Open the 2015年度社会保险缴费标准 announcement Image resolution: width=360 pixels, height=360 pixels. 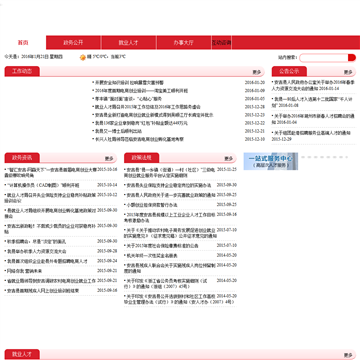point(161,246)
